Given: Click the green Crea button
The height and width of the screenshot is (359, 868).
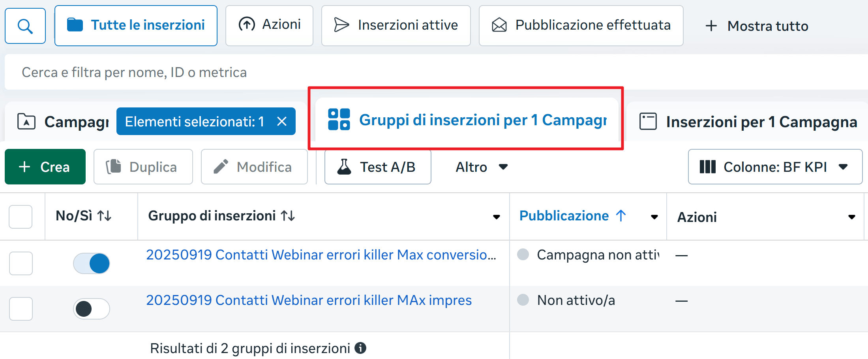Looking at the screenshot, I should point(45,166).
